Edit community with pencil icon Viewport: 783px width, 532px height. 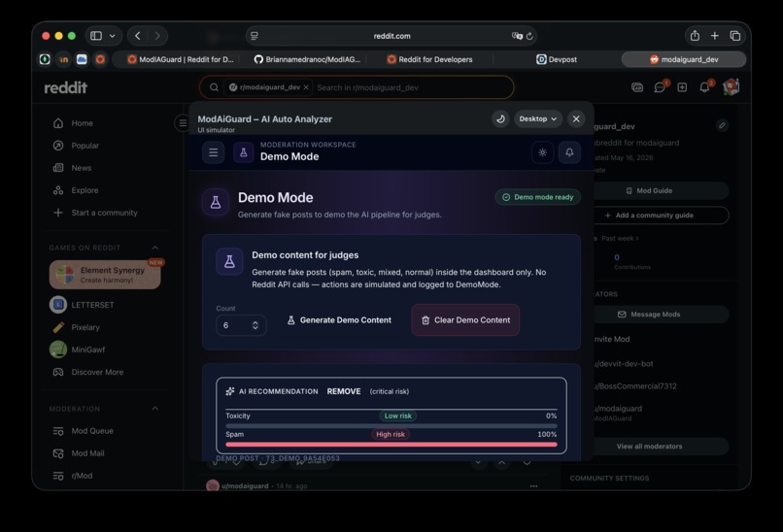[722, 125]
